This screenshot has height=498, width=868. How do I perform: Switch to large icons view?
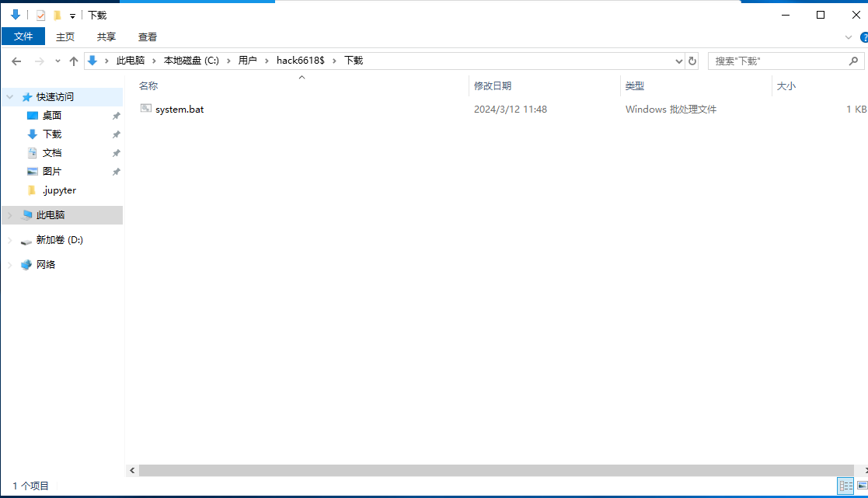pos(862,486)
